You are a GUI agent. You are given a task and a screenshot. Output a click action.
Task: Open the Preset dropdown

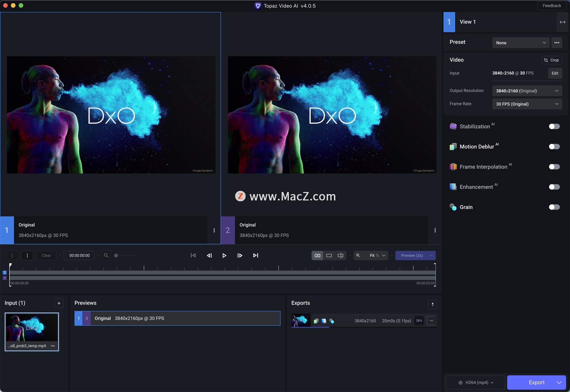(521, 43)
